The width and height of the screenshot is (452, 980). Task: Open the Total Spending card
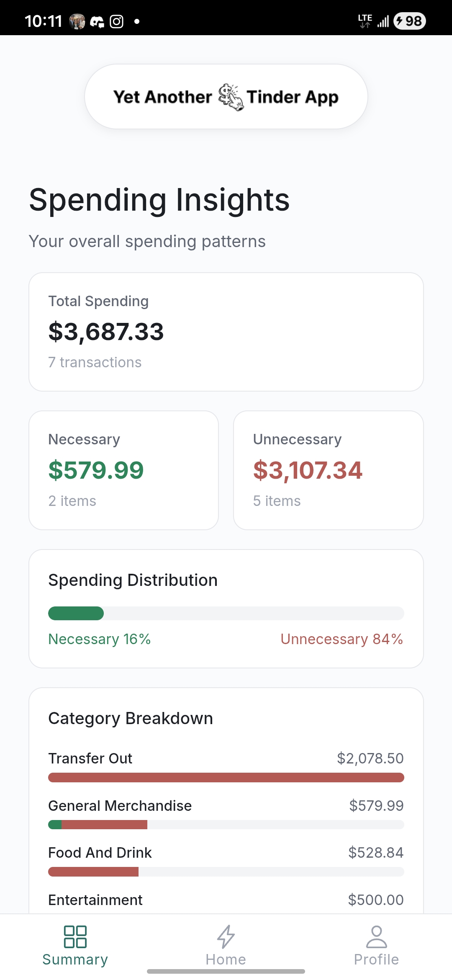(226, 332)
